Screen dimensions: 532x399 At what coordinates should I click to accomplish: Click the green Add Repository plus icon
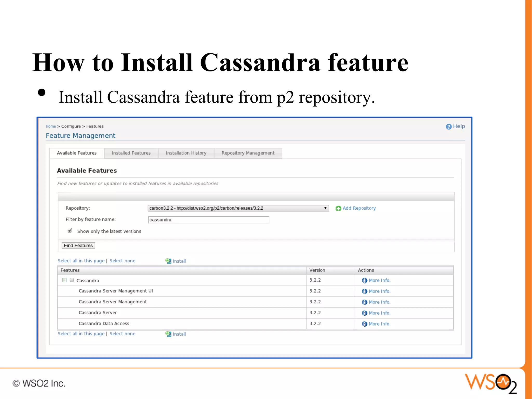338,208
